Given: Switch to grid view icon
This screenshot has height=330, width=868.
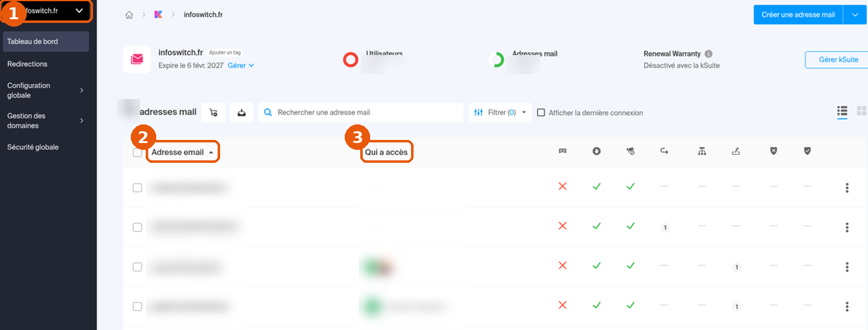Looking at the screenshot, I should click(x=861, y=111).
